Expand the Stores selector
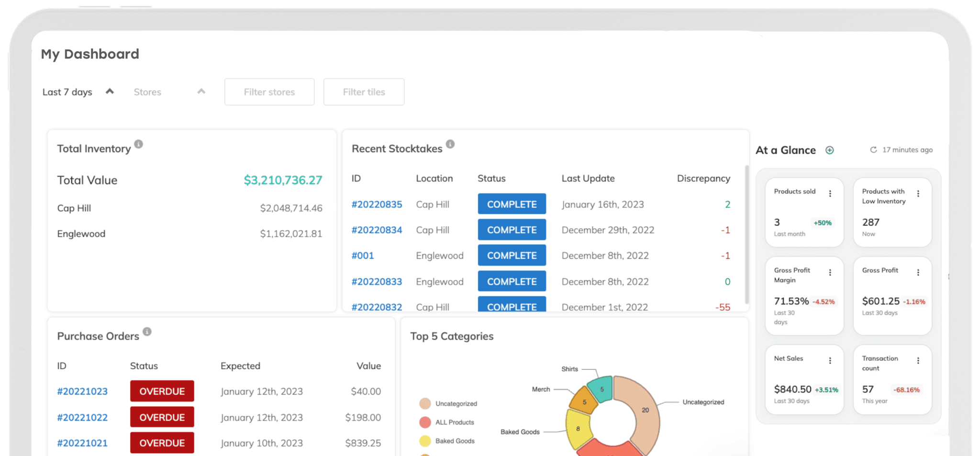980x456 pixels. pos(201,91)
